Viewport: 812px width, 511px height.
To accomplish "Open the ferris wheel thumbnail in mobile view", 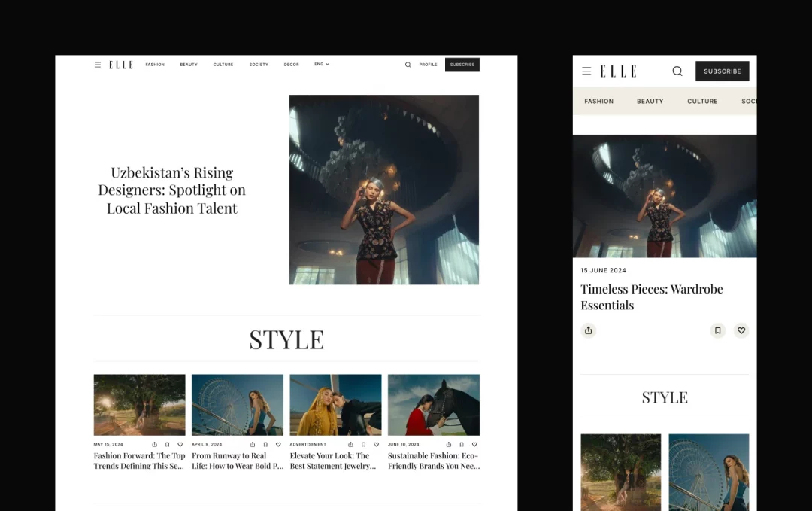I will [708, 472].
